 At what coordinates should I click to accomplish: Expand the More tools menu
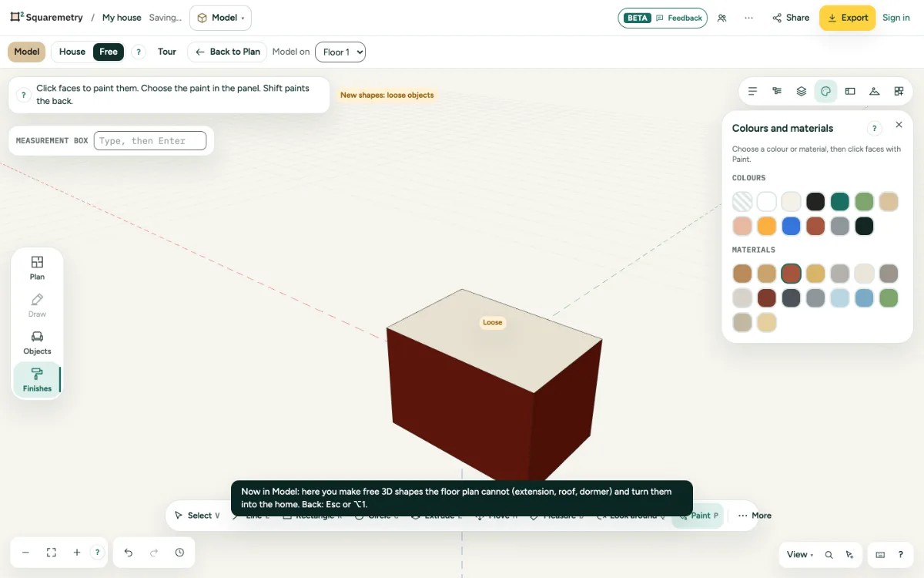pyautogui.click(x=755, y=516)
